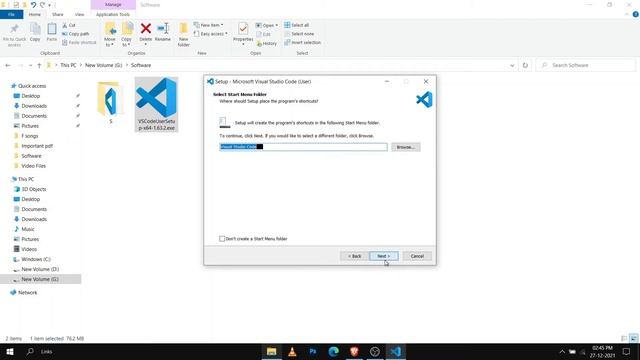Open File Explorer from taskbar
The height and width of the screenshot is (360, 640).
pyautogui.click(x=271, y=351)
